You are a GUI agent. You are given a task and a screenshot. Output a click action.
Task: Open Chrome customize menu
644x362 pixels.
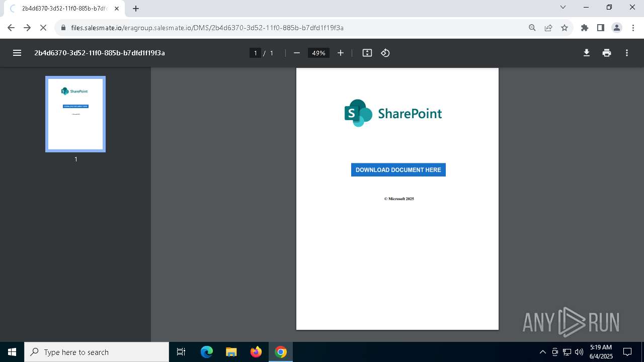[633, 28]
